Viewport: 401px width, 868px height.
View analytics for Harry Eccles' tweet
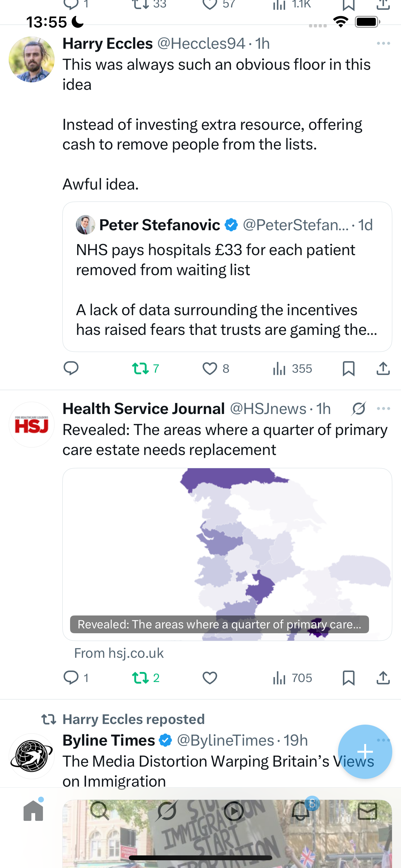[292, 368]
